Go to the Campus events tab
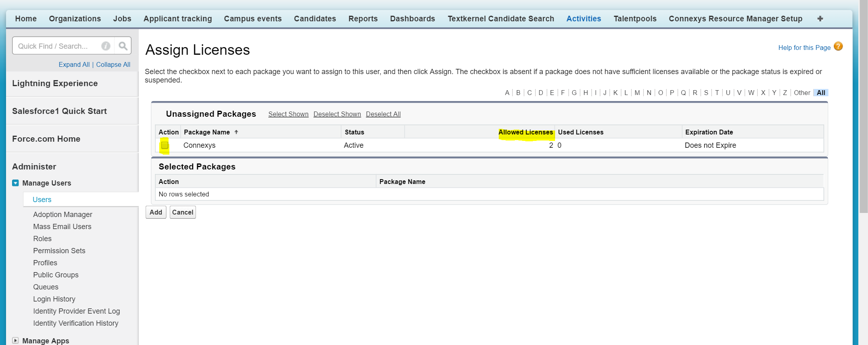 253,19
